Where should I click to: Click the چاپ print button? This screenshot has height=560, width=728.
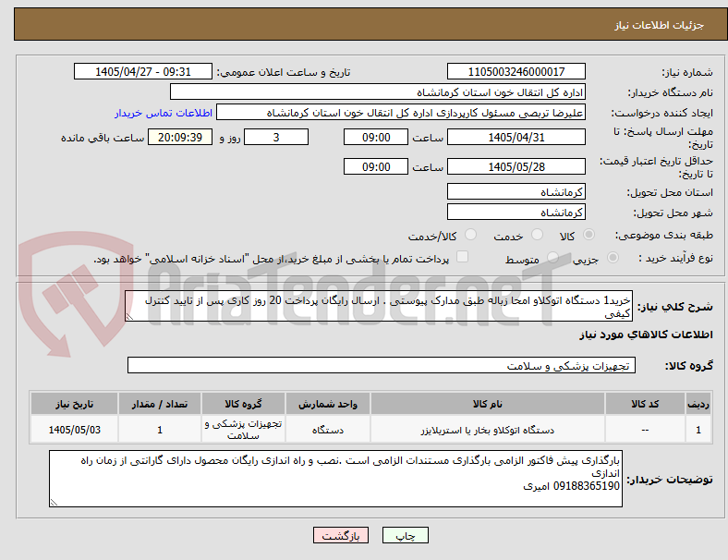pyautogui.click(x=406, y=535)
